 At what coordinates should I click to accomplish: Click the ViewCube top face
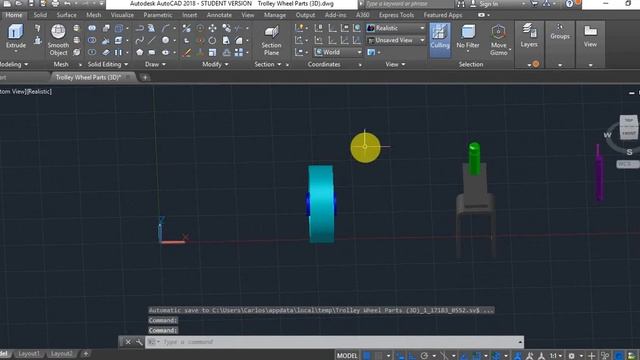[629, 120]
